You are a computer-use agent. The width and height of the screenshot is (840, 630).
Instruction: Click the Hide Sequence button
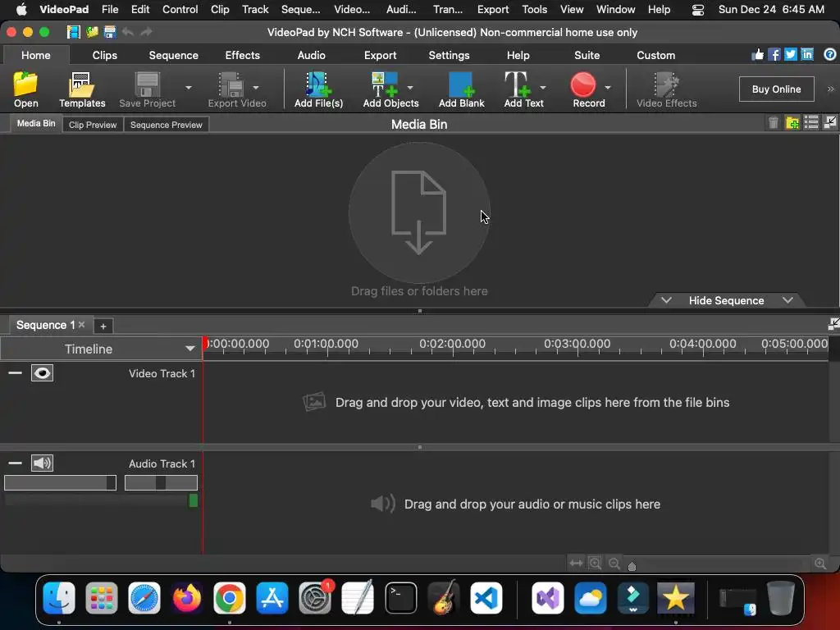click(727, 300)
